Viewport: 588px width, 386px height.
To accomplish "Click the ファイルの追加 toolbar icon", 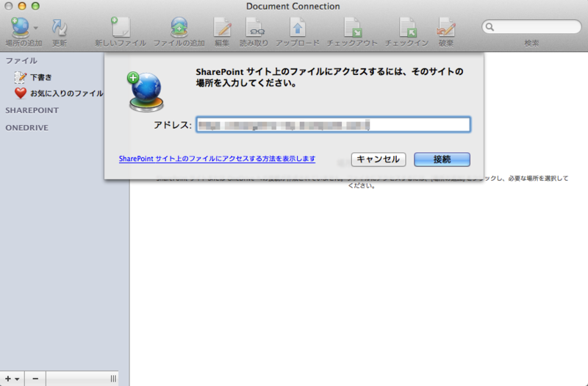I will tap(179, 27).
